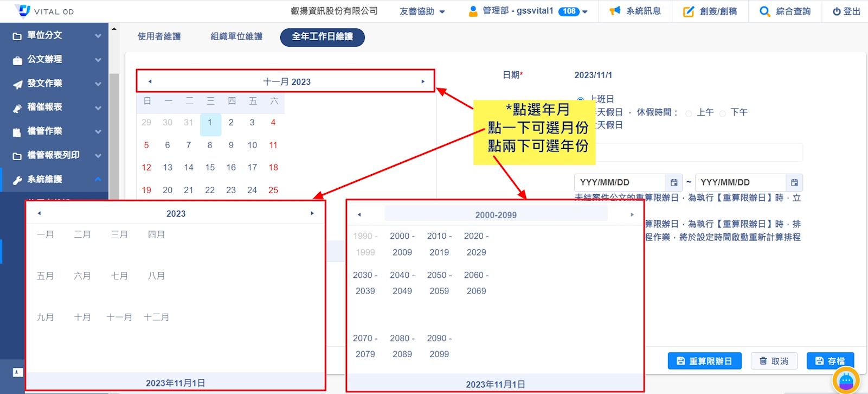This screenshot has width=868, height=394.
Task: Select the 上班日 radio button
Action: tap(581, 100)
